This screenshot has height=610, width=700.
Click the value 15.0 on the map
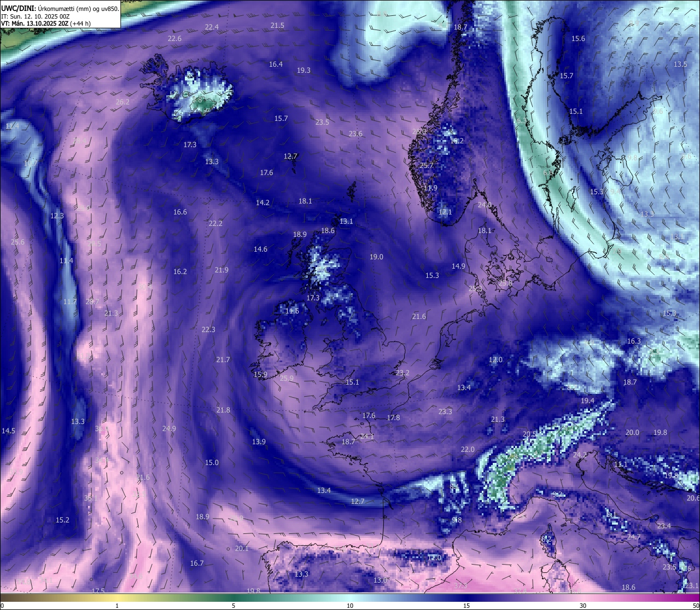click(x=212, y=462)
